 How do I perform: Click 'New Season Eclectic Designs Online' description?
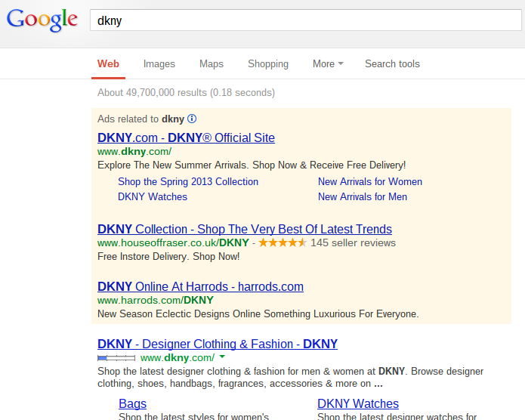(x=258, y=313)
